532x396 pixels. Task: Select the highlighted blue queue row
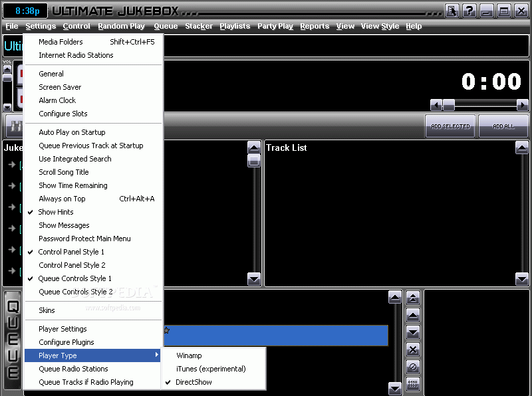pyautogui.click(x=276, y=336)
